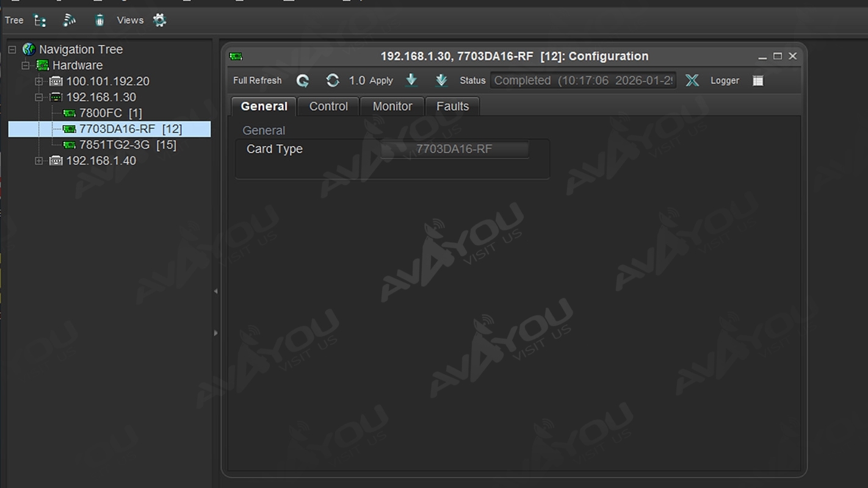Click the X cancel icon beside Status
868x488 pixels.
tap(692, 81)
